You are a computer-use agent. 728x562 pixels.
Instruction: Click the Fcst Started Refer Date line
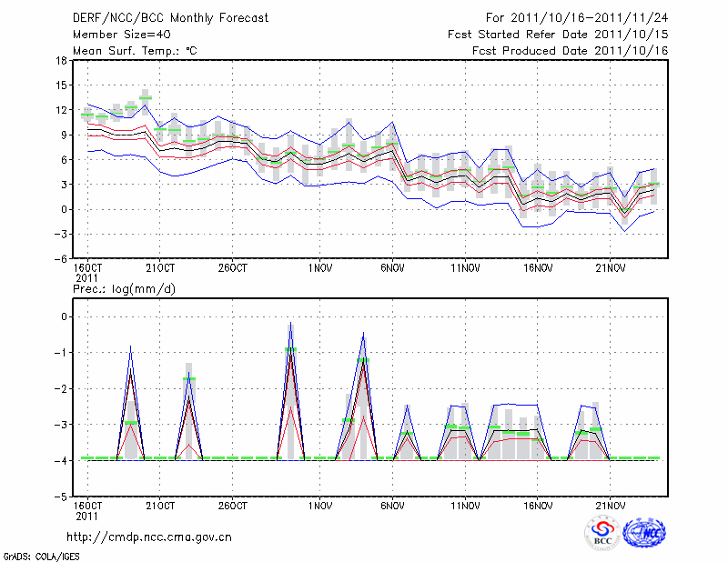click(558, 35)
